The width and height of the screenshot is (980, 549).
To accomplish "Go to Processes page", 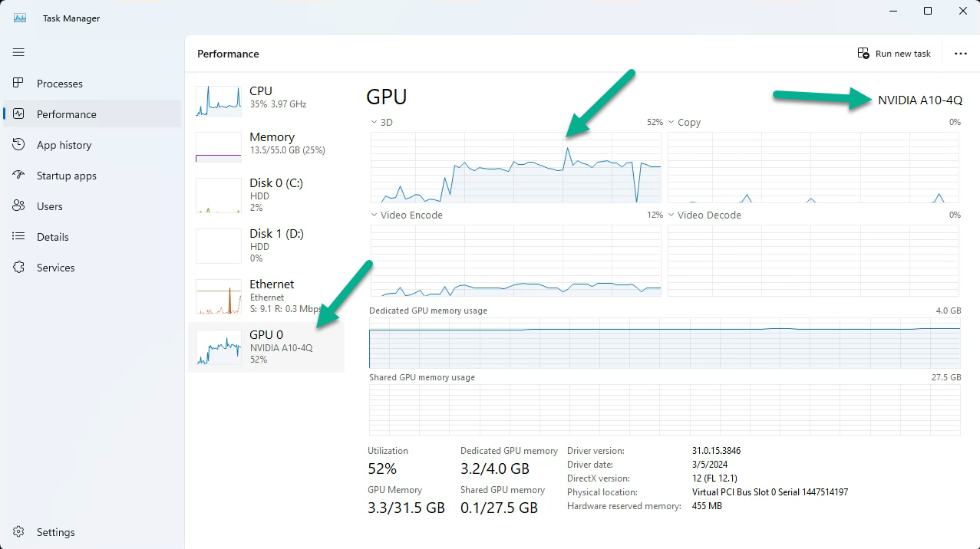I will point(60,84).
